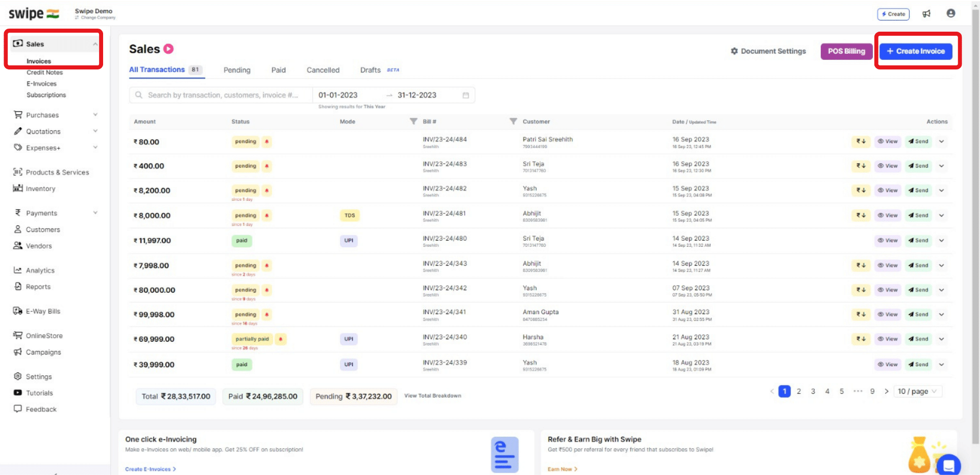Click the Create Invoice button
980x475 pixels.
[915, 51]
